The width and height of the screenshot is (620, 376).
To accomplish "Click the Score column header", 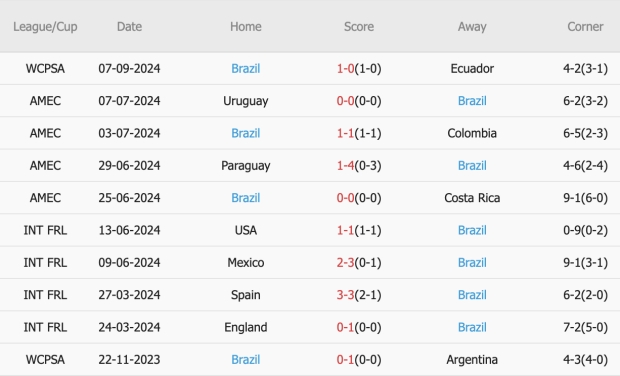I will (359, 26).
